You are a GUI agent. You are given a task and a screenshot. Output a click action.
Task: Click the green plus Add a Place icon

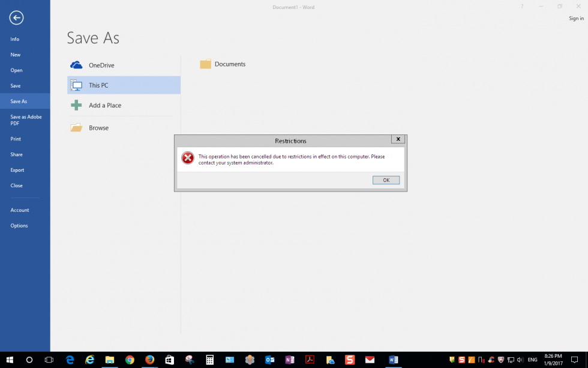(x=76, y=105)
